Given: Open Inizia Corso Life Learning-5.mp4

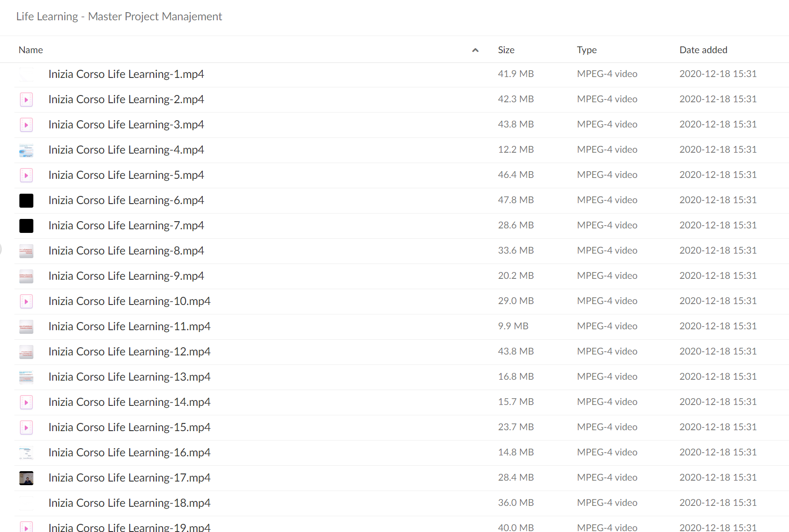Looking at the screenshot, I should coord(126,175).
